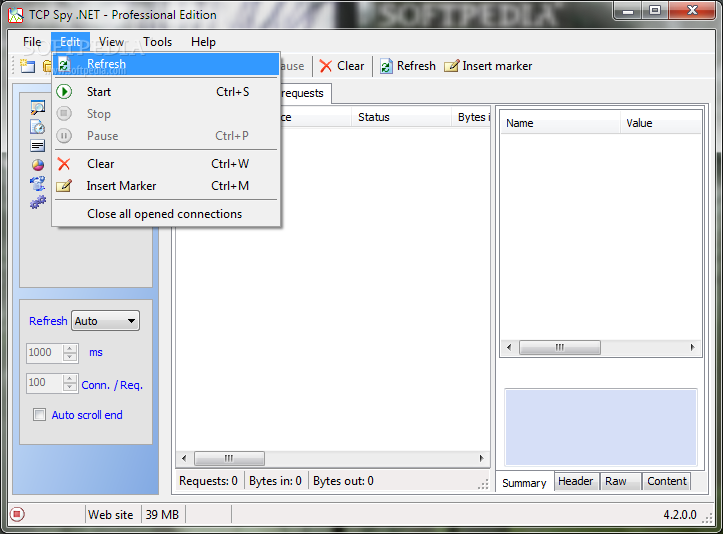Open the File menu
The image size is (723, 534).
(x=32, y=42)
